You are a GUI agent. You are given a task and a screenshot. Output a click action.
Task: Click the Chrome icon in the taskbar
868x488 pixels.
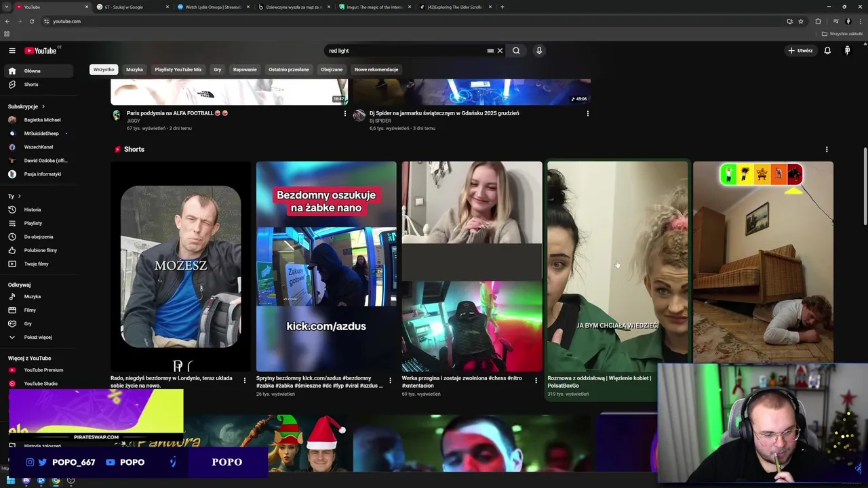pyautogui.click(x=56, y=481)
